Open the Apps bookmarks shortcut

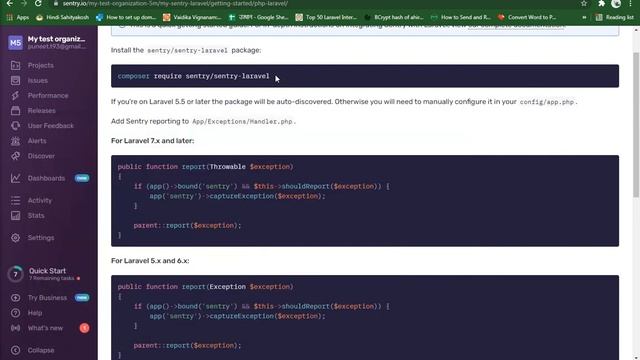(18, 17)
